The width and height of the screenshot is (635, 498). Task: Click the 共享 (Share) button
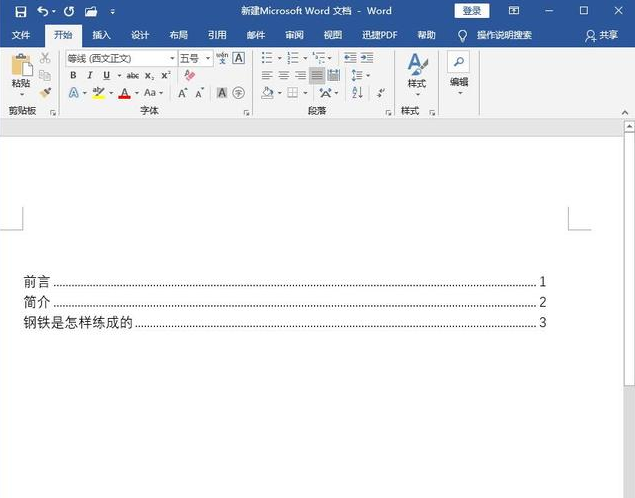pyautogui.click(x=601, y=35)
